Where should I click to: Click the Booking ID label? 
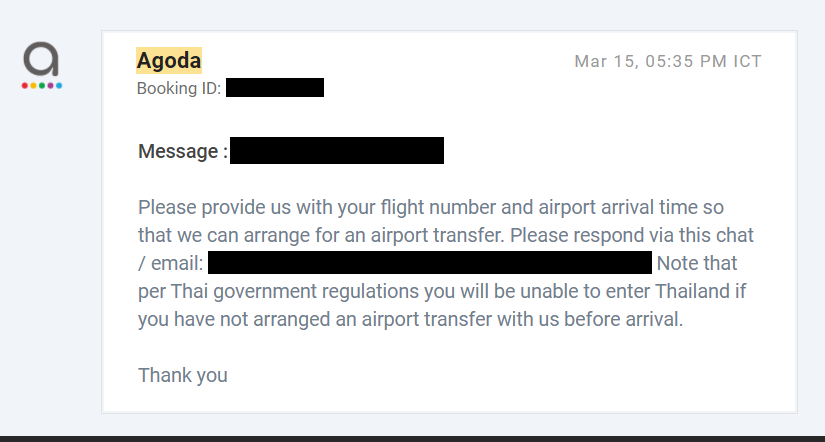point(179,88)
